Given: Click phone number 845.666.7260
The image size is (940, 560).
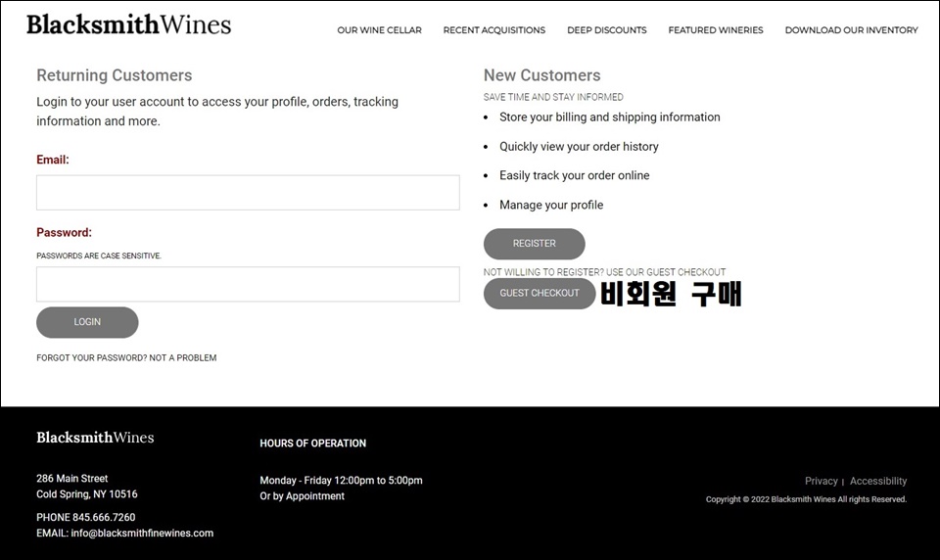Looking at the screenshot, I should [104, 517].
